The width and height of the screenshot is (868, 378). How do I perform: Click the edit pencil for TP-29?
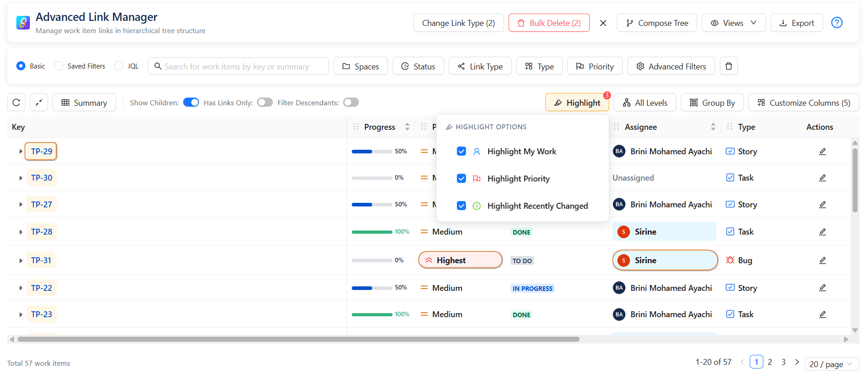tap(822, 152)
